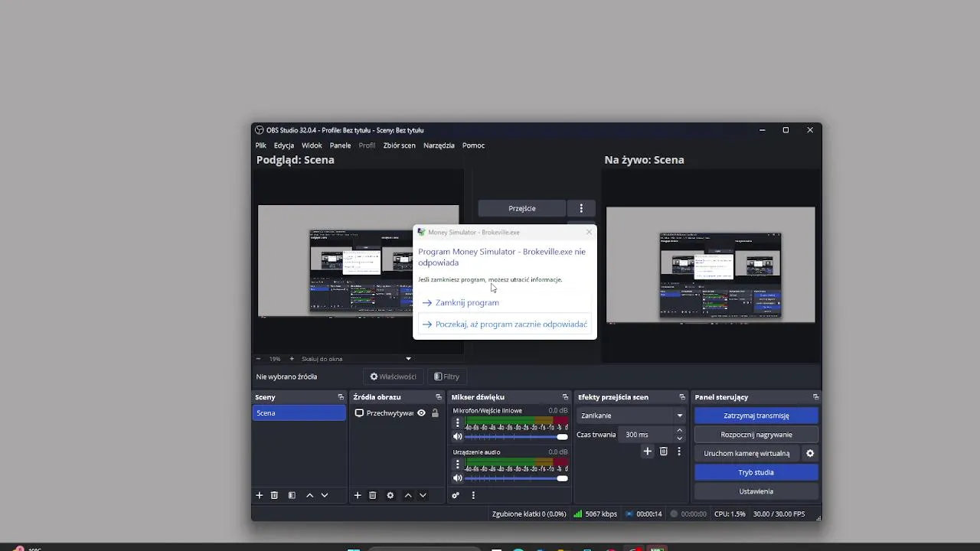Click Rozpocznij nagrywanie button

click(756, 435)
